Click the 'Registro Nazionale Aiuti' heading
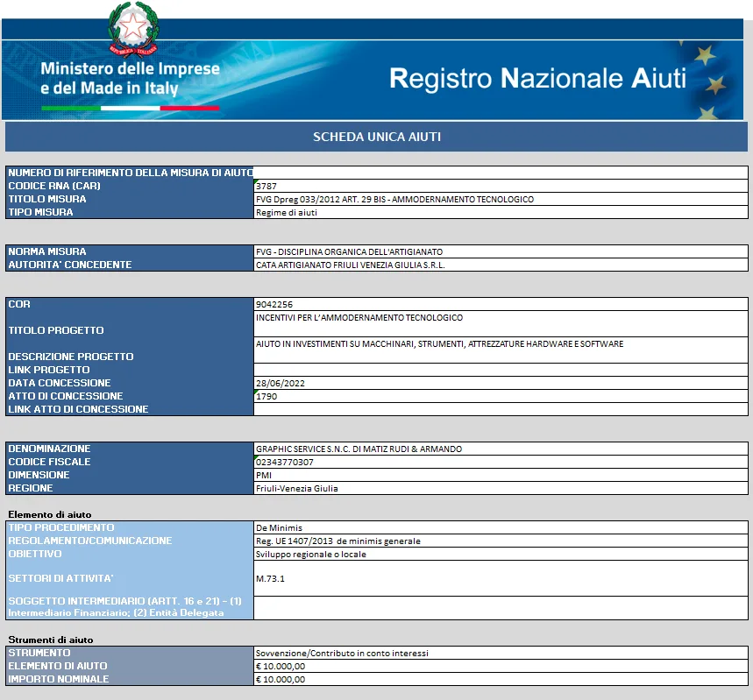Screen dimensions: 753x700 [x=537, y=78]
